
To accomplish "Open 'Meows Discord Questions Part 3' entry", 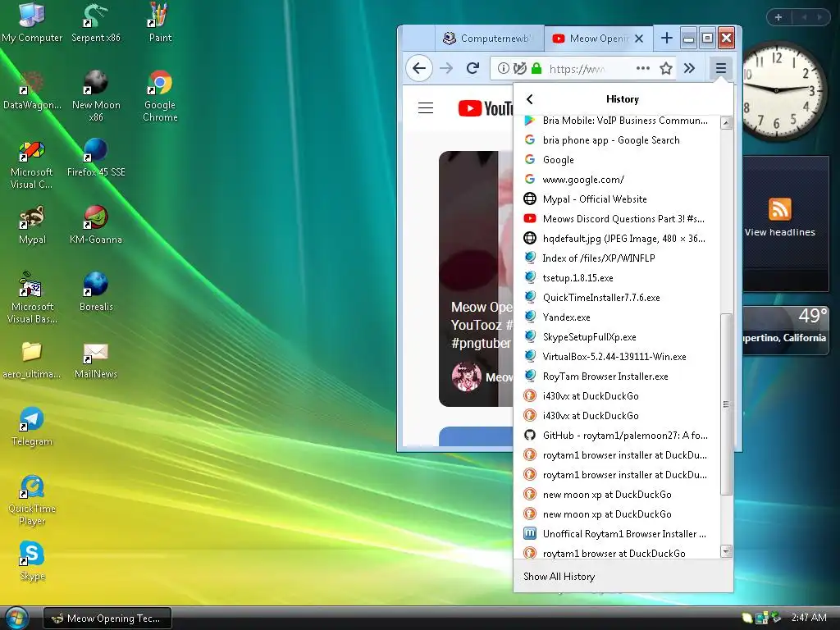I will 618,218.
